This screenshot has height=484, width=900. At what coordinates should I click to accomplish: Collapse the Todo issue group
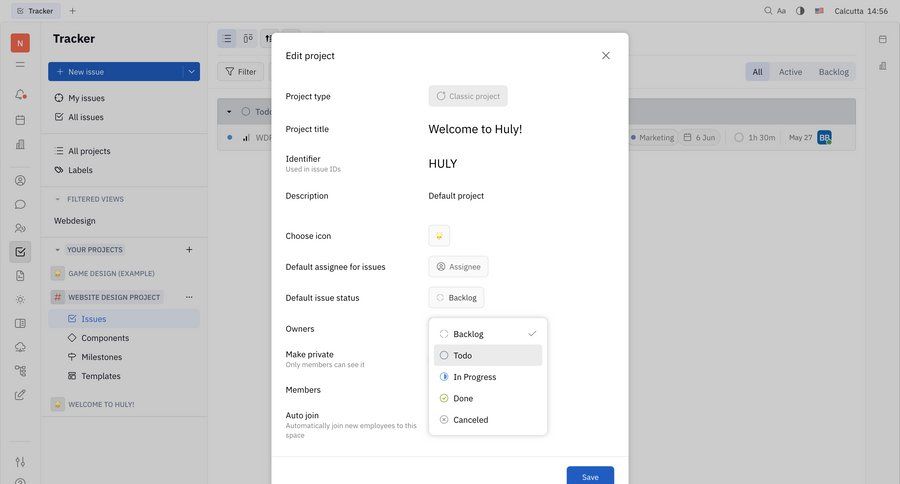[229, 111]
